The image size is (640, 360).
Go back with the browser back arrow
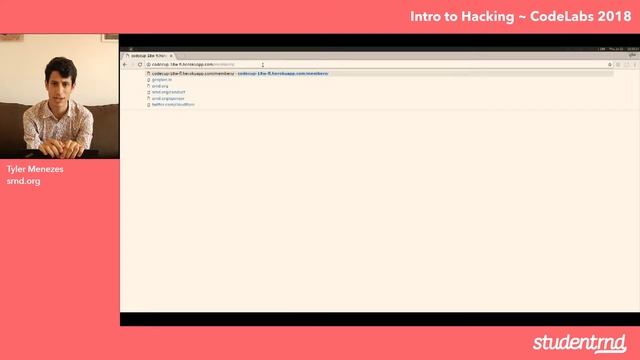[x=125, y=64]
